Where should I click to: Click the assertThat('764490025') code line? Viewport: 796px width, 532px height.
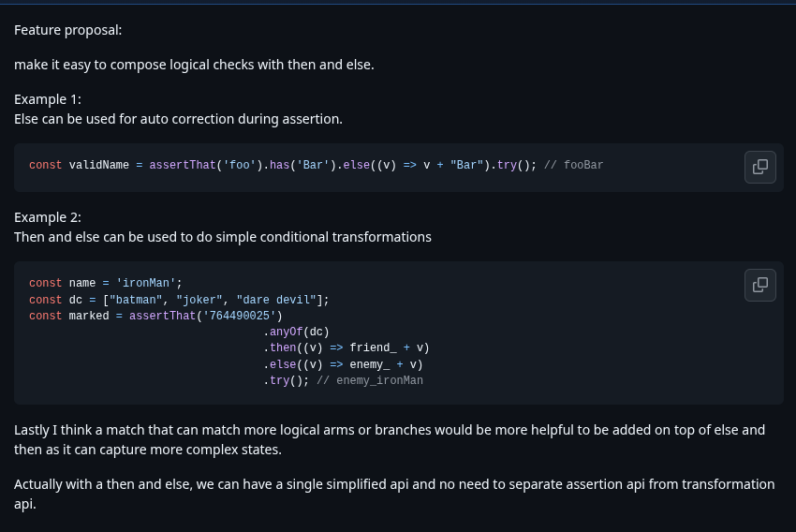pyautogui.click(x=155, y=316)
